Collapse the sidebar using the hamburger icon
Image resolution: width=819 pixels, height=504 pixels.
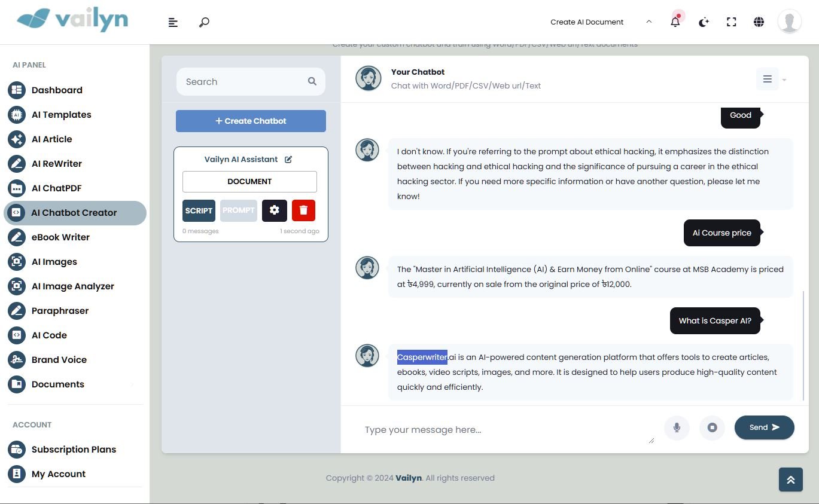point(173,22)
